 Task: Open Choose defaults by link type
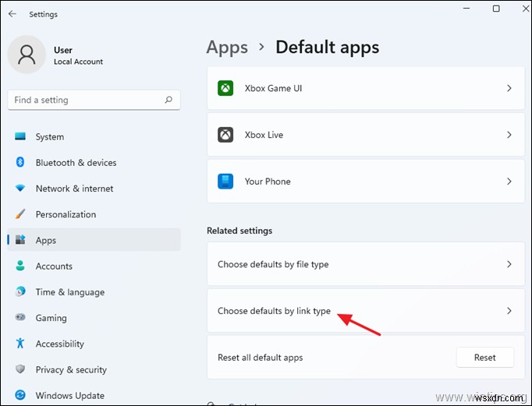coord(366,311)
